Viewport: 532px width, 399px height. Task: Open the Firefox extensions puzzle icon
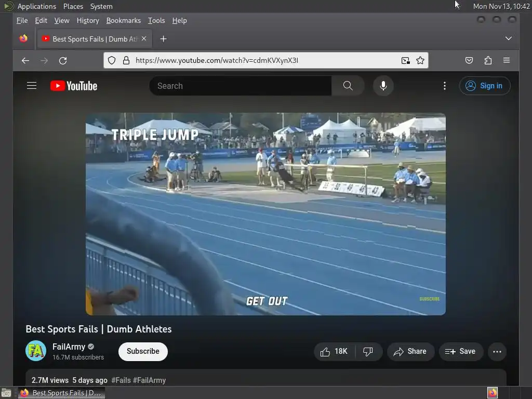pos(488,60)
